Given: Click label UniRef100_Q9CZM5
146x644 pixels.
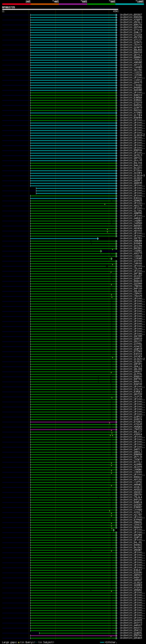Looking at the screenshot, I should 131,337.
